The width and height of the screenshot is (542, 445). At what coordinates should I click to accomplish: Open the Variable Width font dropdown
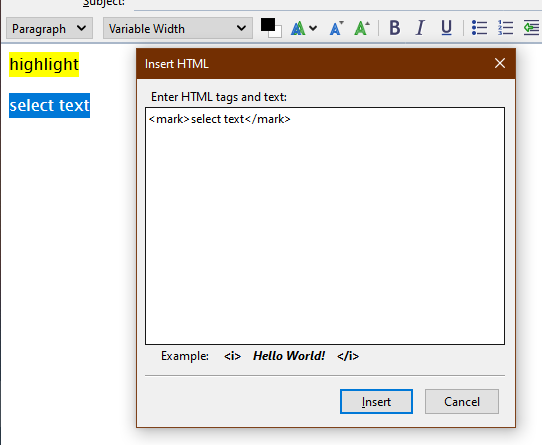178,28
